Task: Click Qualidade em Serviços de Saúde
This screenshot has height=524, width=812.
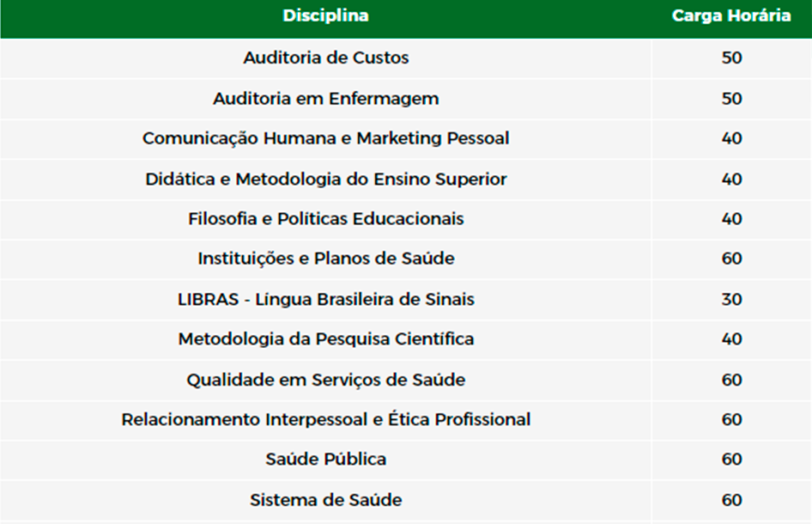Action: (325, 380)
